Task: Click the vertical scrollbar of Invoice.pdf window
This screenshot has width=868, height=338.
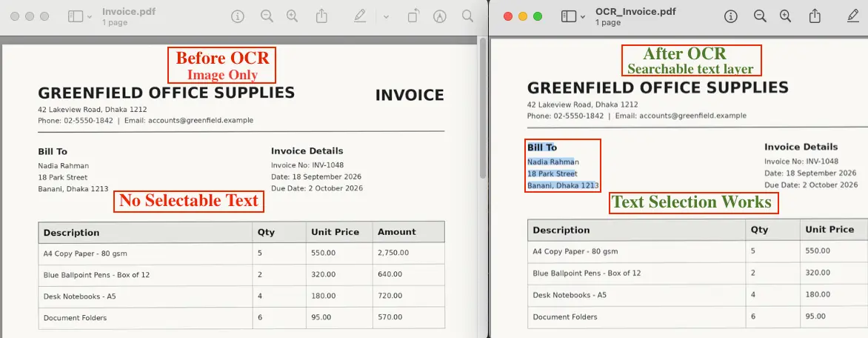Action: (483, 108)
